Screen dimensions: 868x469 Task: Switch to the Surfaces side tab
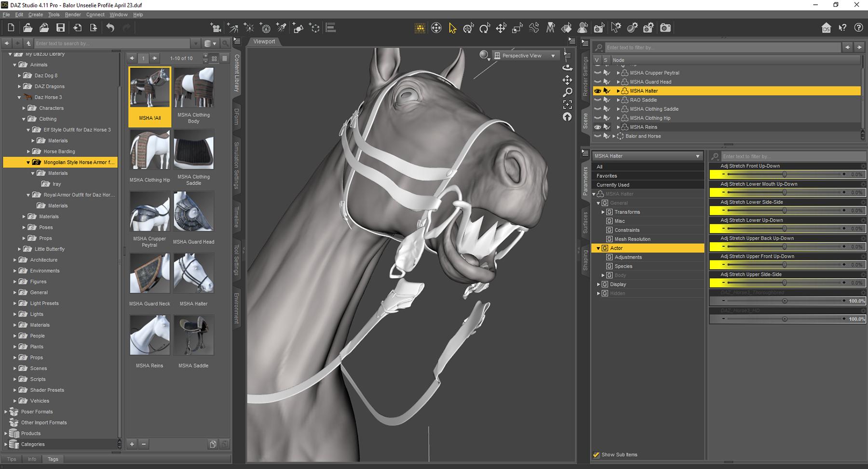(x=585, y=222)
